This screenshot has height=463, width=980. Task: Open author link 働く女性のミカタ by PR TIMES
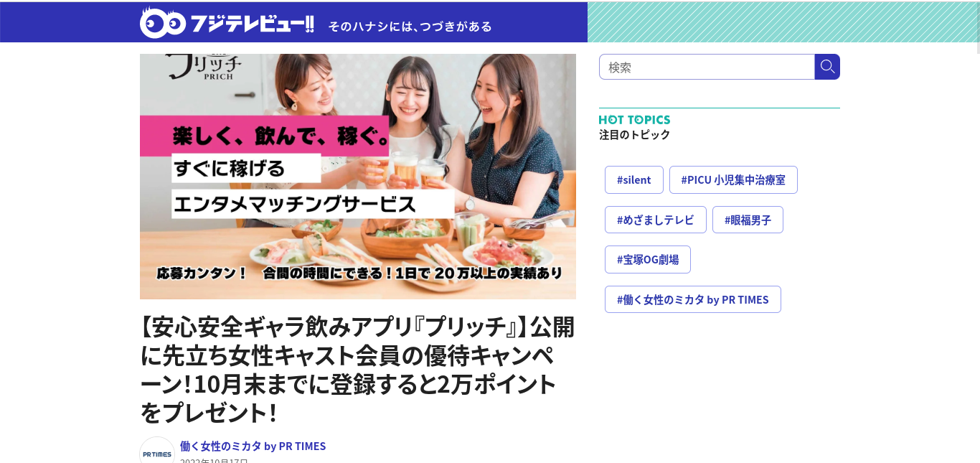click(253, 446)
